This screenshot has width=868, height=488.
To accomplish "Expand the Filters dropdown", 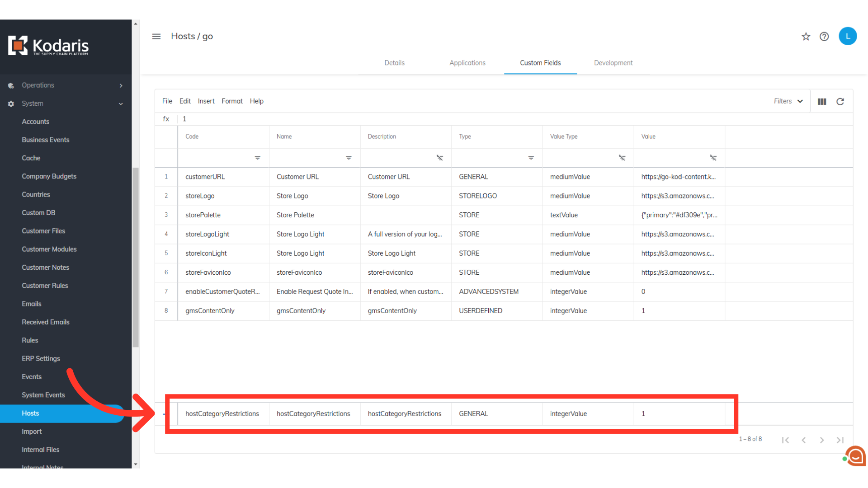I will pyautogui.click(x=788, y=101).
